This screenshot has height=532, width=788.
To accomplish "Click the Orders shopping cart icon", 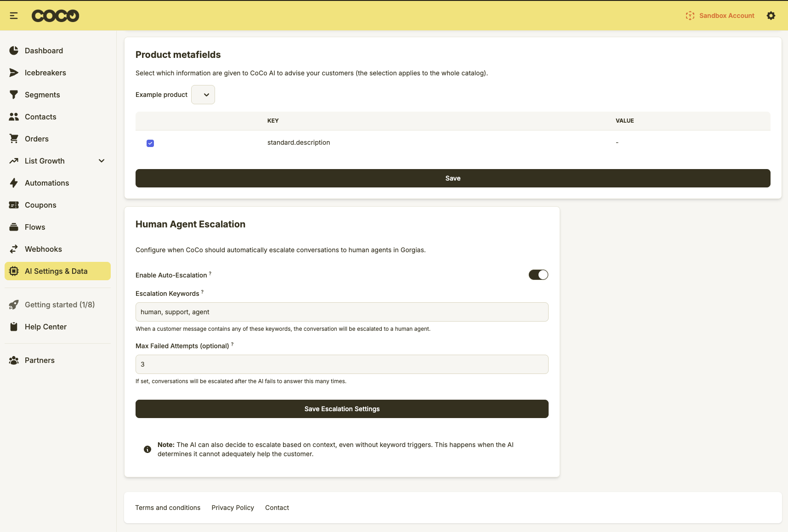I will tap(14, 139).
